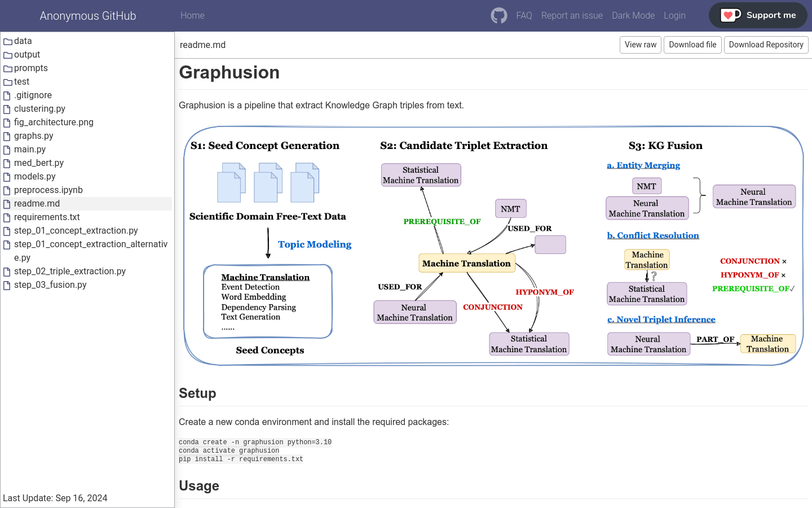Click the Graphusion architecture diagram image
Viewport: 812px width, 508px height.
pos(493,246)
